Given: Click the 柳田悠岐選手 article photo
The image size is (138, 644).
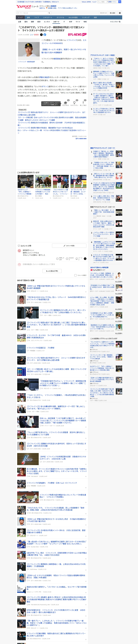Looking at the screenshot, I should point(29,49).
